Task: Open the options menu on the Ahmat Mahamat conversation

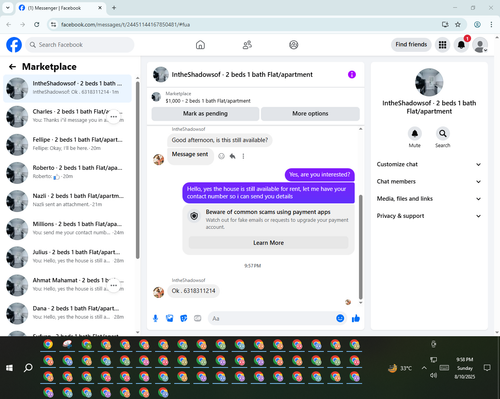Action: [x=114, y=285]
